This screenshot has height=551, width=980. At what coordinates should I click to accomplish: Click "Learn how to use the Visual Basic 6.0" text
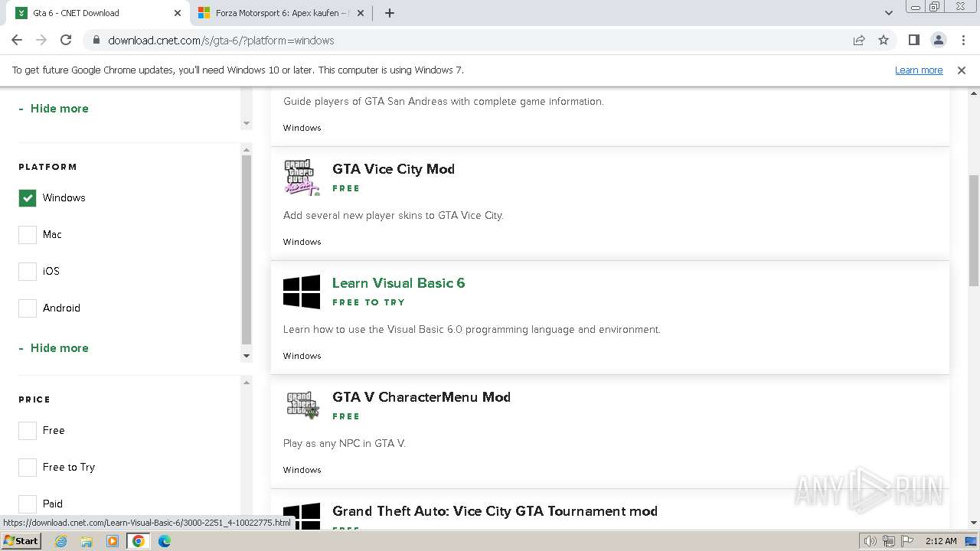pos(472,330)
